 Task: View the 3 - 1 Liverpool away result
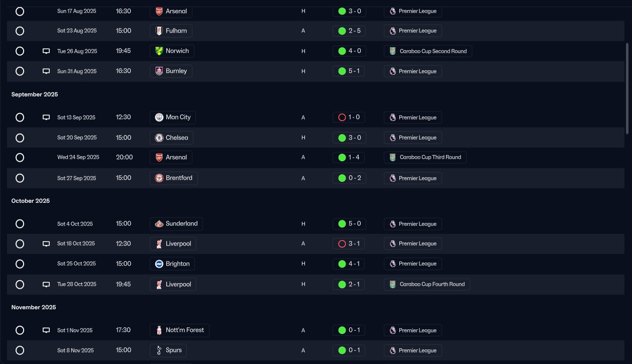349,244
